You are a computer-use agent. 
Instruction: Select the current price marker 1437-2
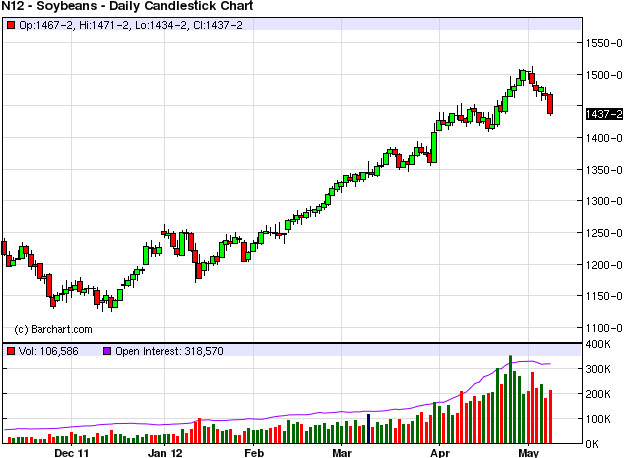coord(600,114)
